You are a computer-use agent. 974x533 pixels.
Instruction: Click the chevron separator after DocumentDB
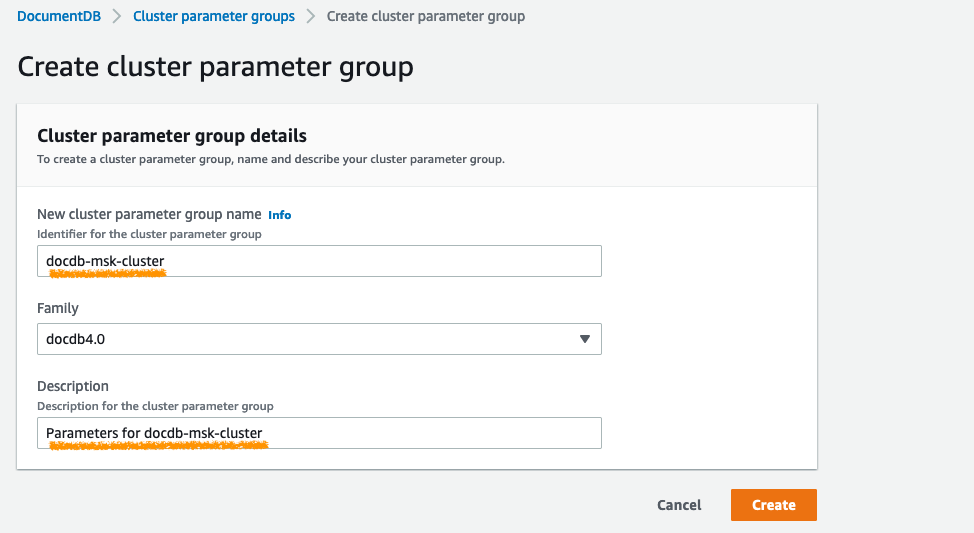click(x=117, y=16)
